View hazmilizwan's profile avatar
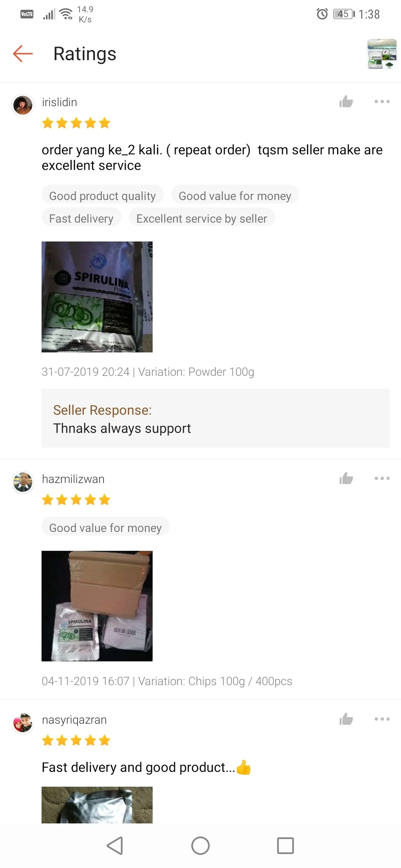 pyautogui.click(x=23, y=482)
